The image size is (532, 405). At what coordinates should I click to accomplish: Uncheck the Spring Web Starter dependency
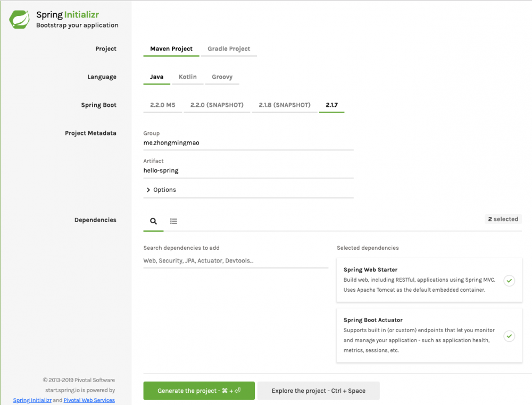pyautogui.click(x=509, y=280)
